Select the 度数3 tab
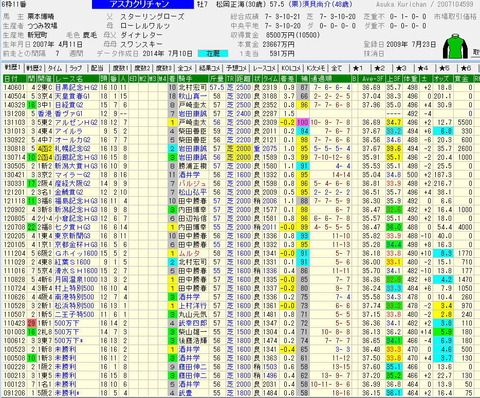 pos(164,68)
